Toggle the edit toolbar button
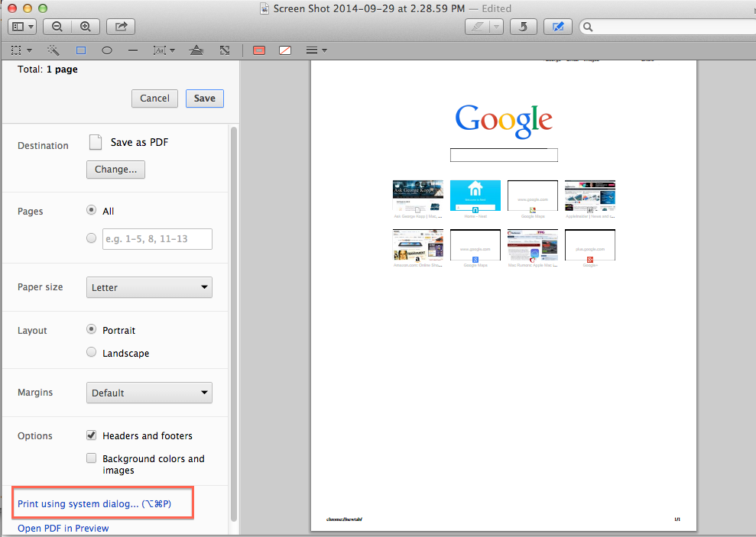Screen dimensions: 756x537 pyautogui.click(x=558, y=27)
